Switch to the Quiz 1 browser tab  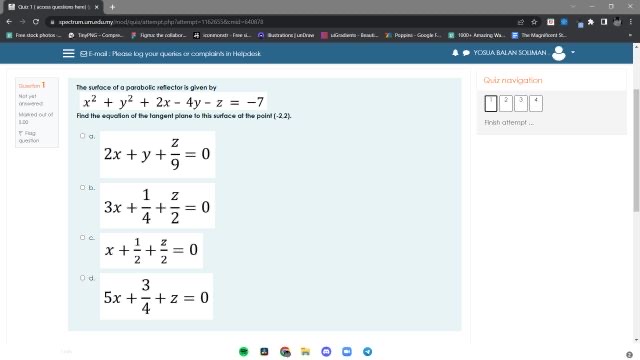pos(52,7)
